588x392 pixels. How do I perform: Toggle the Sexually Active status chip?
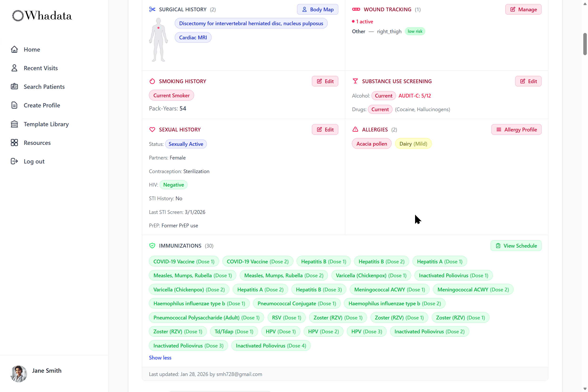(186, 144)
